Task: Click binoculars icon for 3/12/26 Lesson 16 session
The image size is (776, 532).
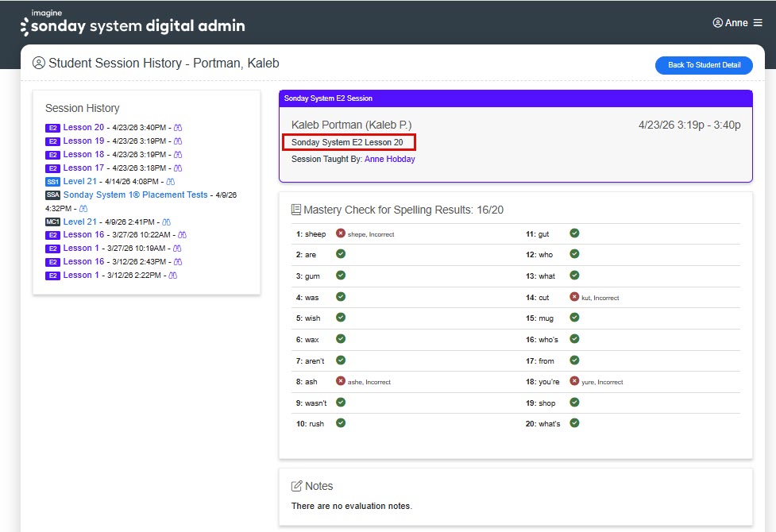Action: point(178,262)
